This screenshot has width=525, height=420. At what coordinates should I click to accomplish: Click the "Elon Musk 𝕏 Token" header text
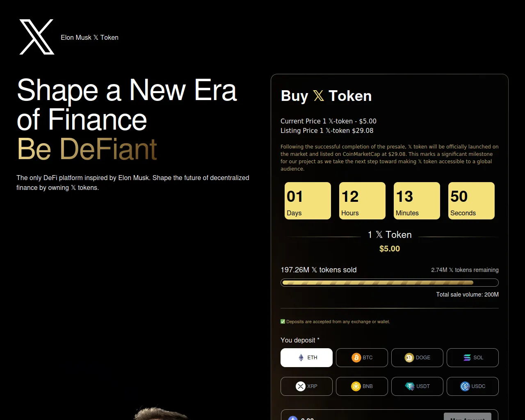(x=89, y=37)
